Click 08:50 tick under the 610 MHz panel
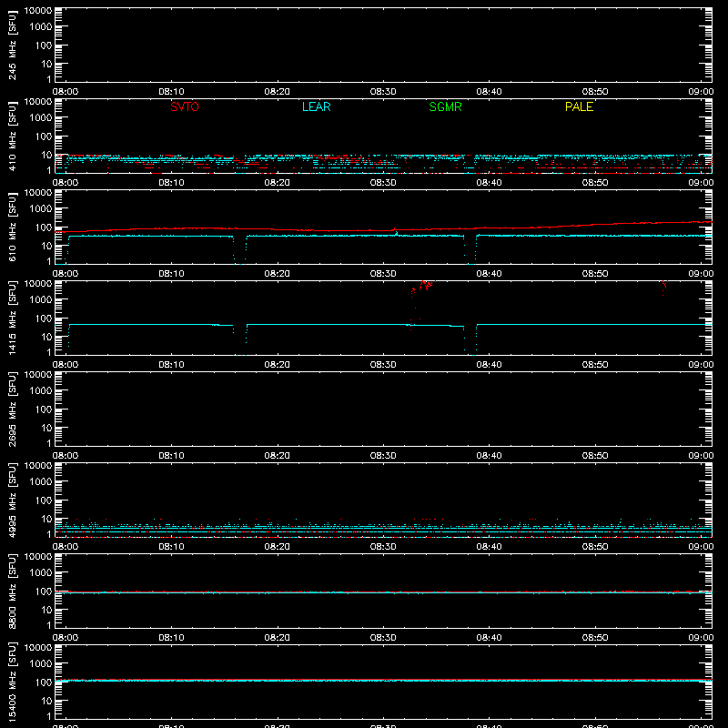 pos(595,274)
